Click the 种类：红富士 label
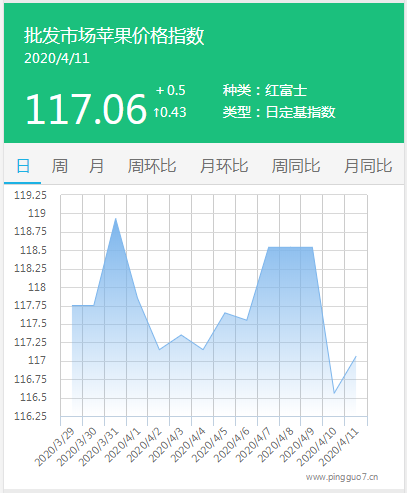This screenshot has height=493, width=407. click(265, 90)
